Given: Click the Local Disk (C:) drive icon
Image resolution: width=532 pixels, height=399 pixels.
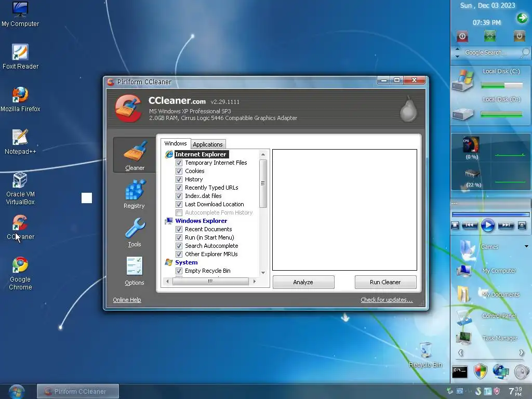Looking at the screenshot, I should pos(463,81).
